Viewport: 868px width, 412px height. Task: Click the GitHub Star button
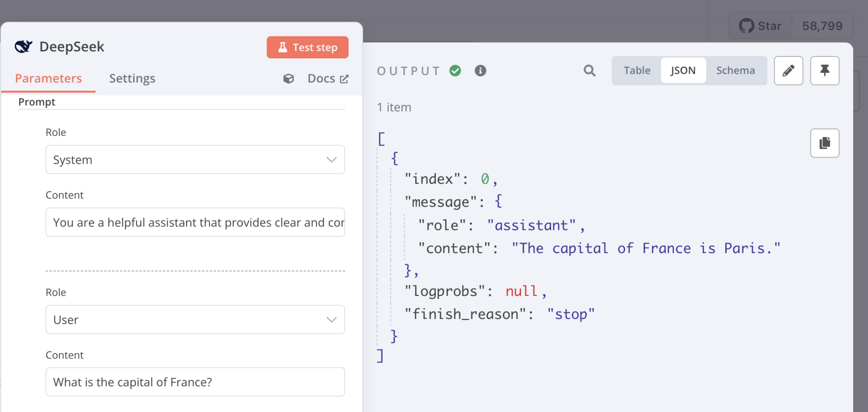pyautogui.click(x=760, y=26)
